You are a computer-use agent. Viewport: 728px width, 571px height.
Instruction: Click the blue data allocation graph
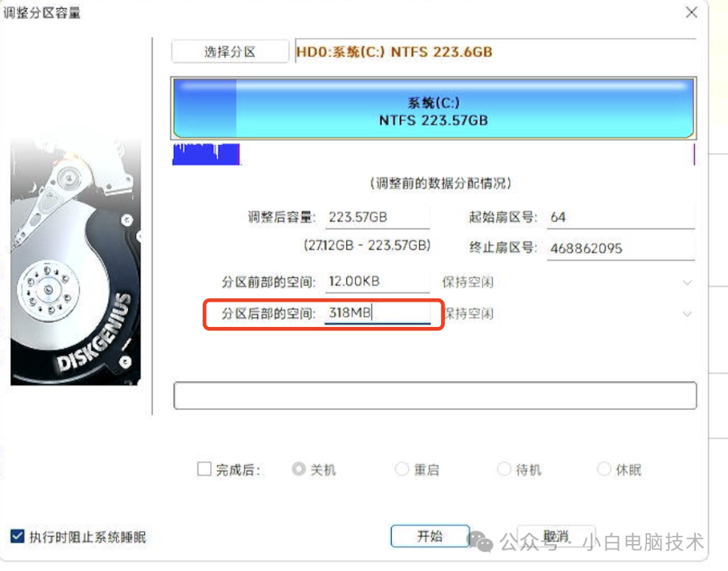(x=206, y=154)
